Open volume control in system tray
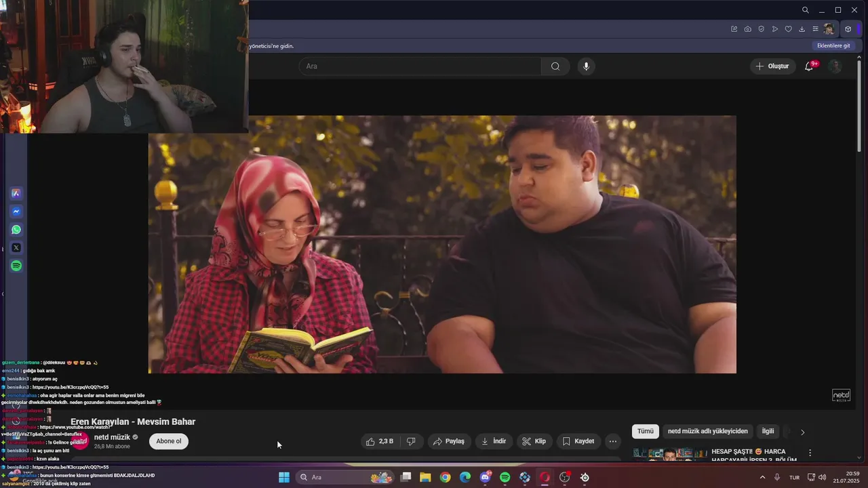The height and width of the screenshot is (488, 868). click(x=822, y=477)
